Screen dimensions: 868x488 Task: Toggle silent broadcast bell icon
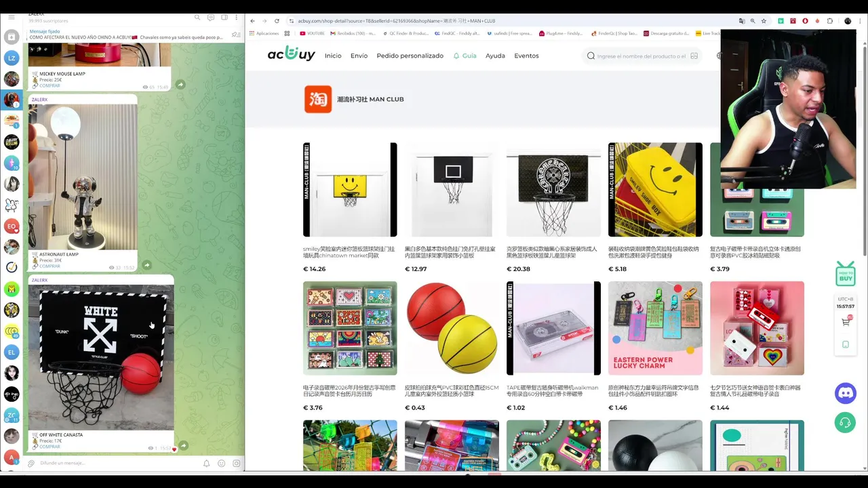pos(206,464)
